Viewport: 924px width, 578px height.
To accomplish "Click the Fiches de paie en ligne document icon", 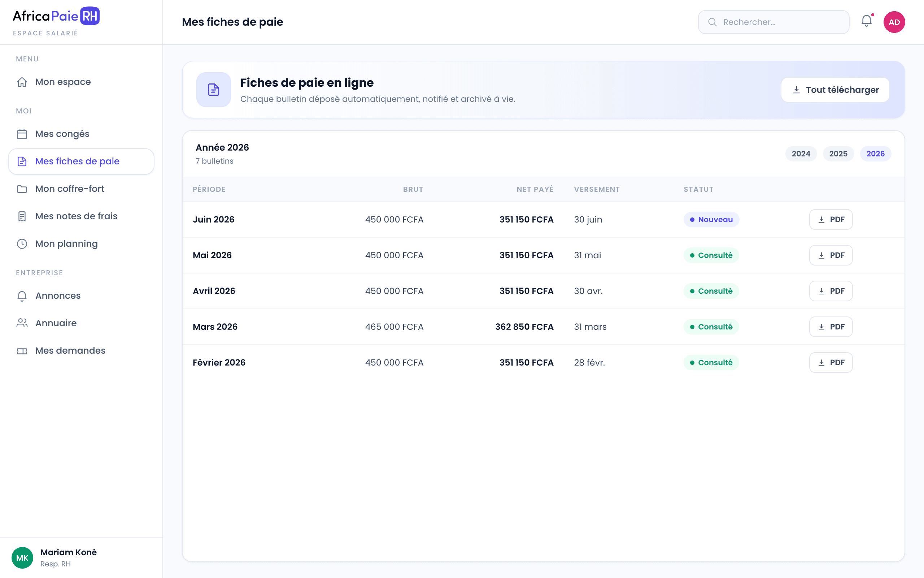I will coord(213,90).
